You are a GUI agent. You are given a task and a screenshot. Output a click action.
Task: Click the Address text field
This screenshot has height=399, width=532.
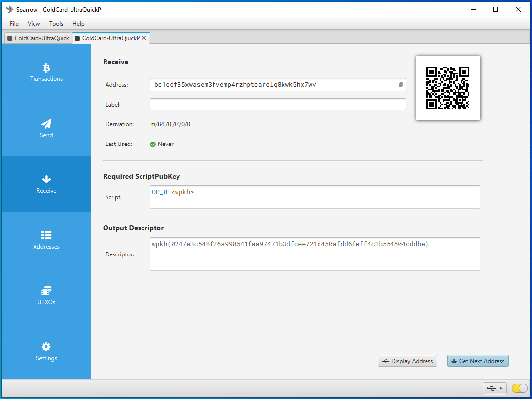point(278,84)
